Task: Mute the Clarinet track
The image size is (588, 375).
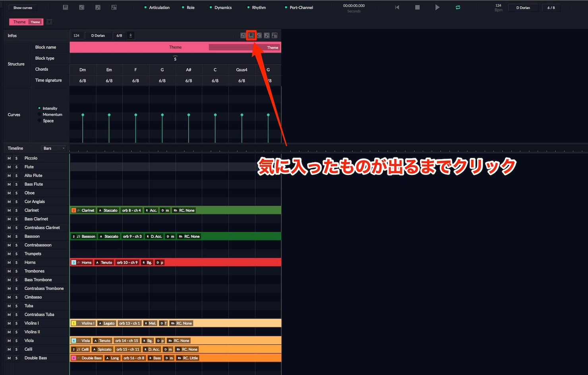Action: tap(9, 210)
